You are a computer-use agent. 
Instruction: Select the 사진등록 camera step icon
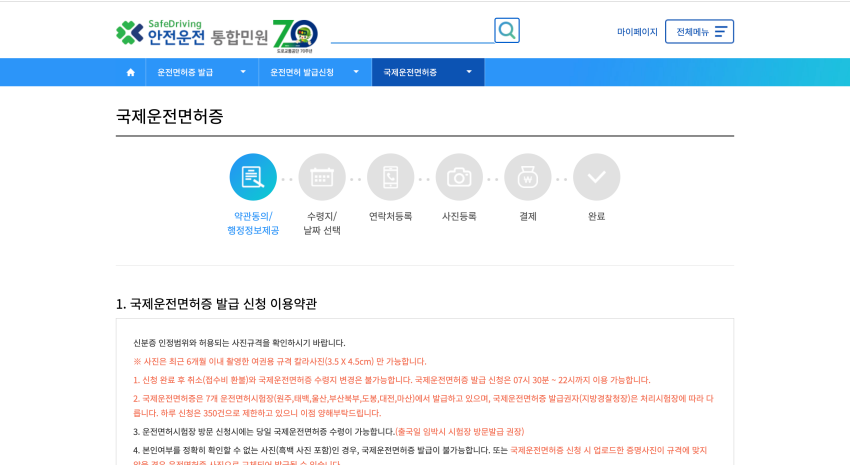point(459,177)
